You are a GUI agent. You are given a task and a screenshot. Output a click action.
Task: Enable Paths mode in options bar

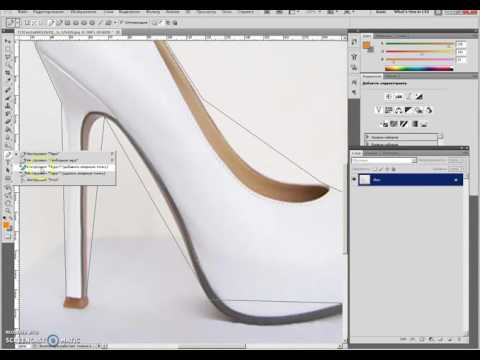(x=35, y=23)
